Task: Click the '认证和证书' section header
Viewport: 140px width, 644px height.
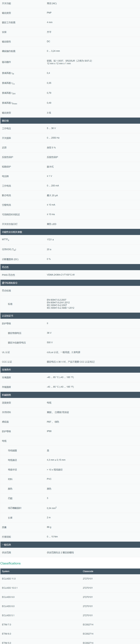Action: click(x=70, y=316)
